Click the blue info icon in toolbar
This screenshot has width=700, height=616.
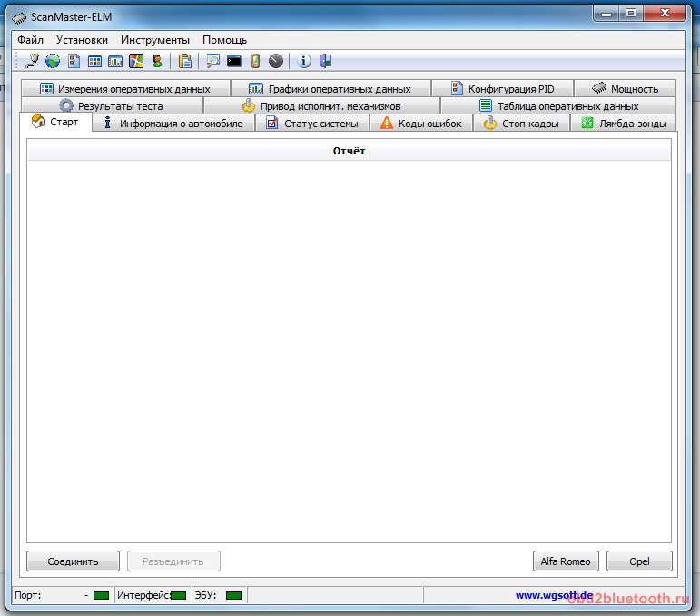(x=304, y=62)
